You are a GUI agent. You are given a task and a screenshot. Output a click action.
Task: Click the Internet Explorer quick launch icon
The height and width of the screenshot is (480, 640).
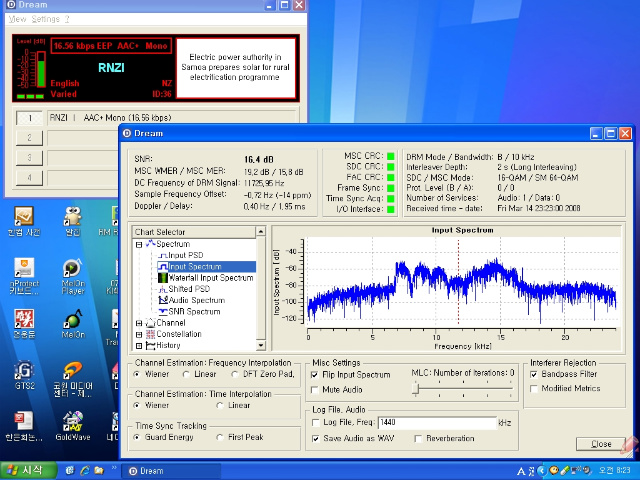coord(85,470)
